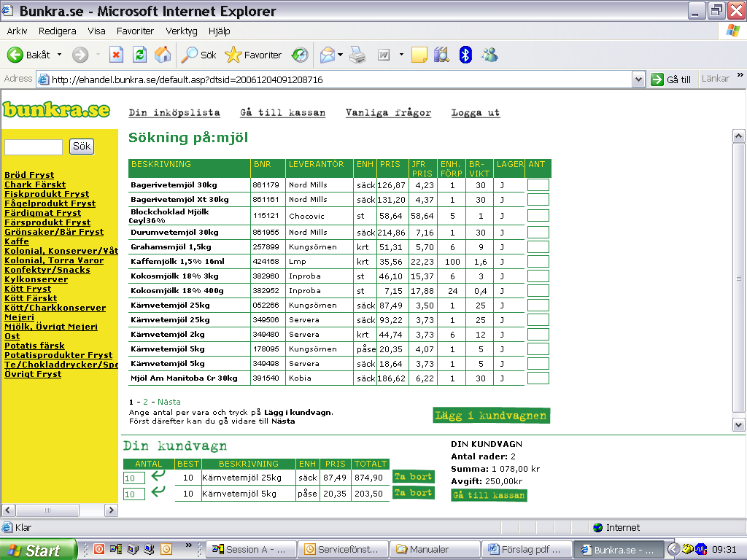Open Gå till kassan top link

pyautogui.click(x=283, y=113)
